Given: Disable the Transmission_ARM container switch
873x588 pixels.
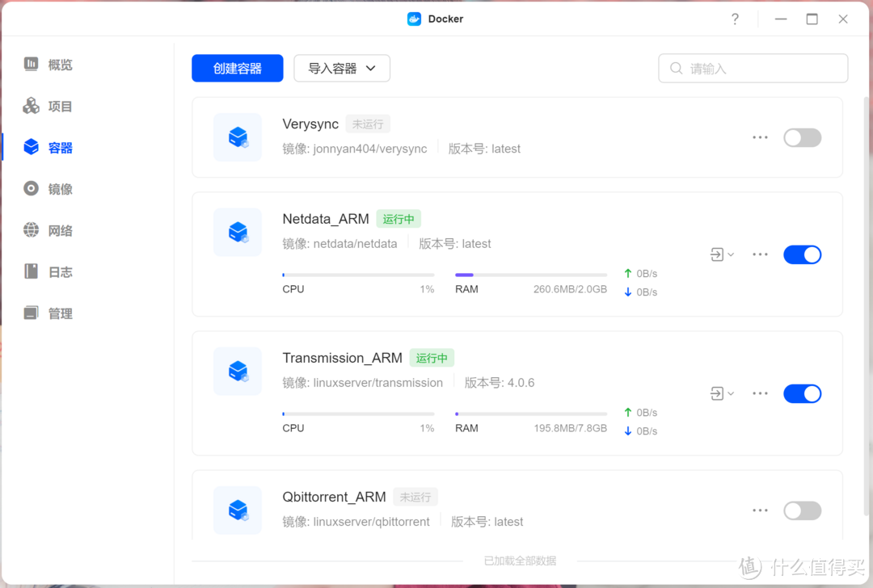Looking at the screenshot, I should (x=802, y=393).
